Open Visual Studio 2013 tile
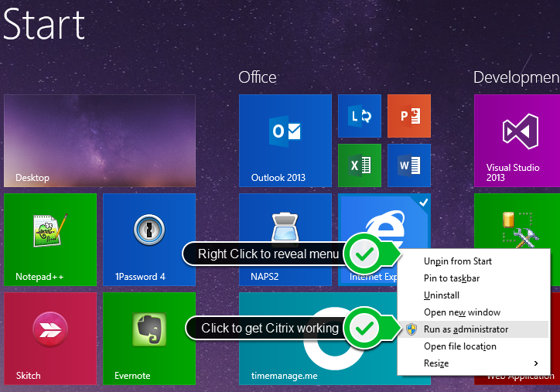 click(x=517, y=140)
